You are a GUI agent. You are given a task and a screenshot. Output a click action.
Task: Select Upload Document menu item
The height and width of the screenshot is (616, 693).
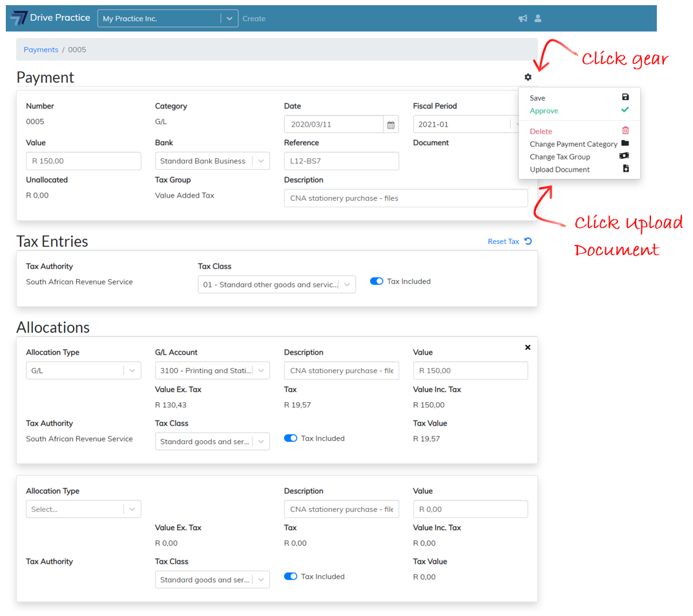559,170
